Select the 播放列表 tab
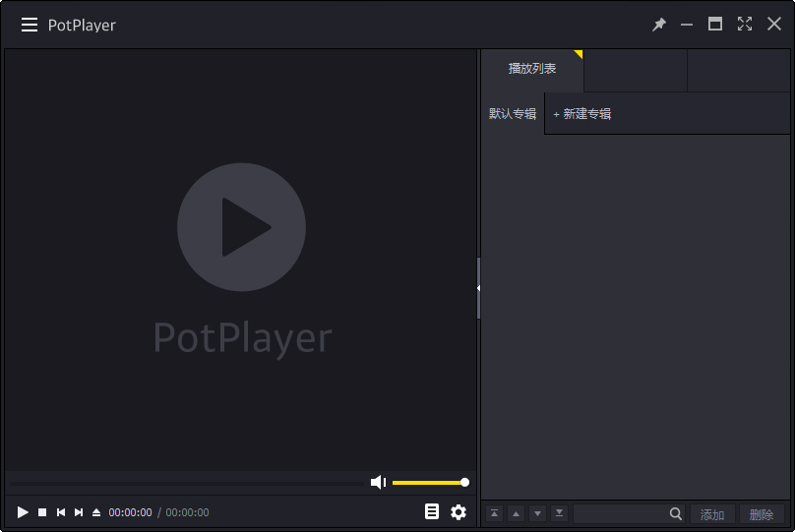The image size is (795, 532). coord(532,70)
